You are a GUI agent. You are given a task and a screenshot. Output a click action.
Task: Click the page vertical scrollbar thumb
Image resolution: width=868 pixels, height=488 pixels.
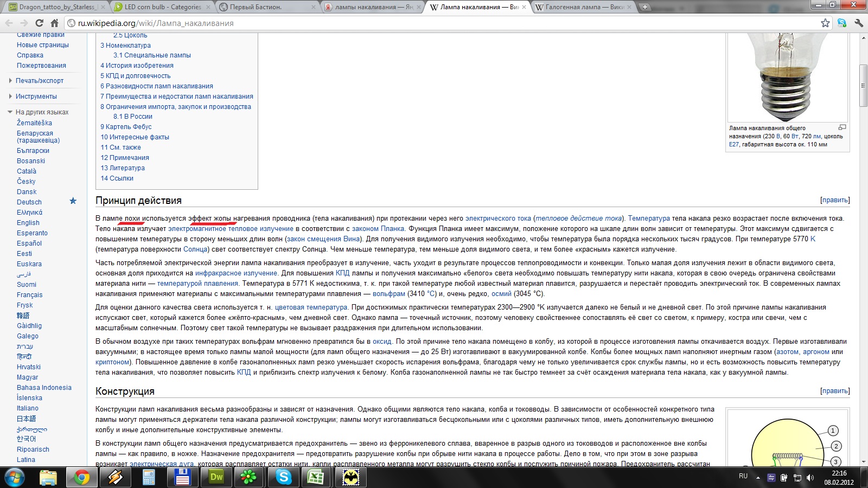863,85
